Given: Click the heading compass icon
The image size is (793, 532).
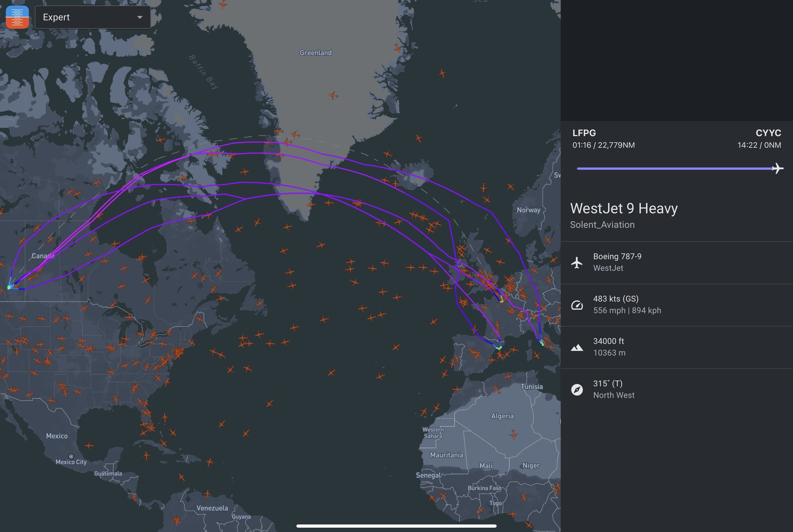Looking at the screenshot, I should click(577, 389).
